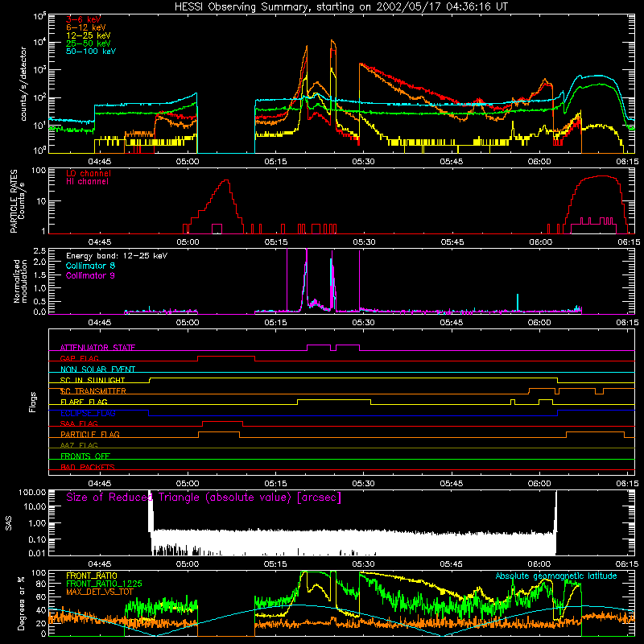Screen dimensions: 644x644
Task: Select the 6-12 keV legend label
Action: coord(86,27)
